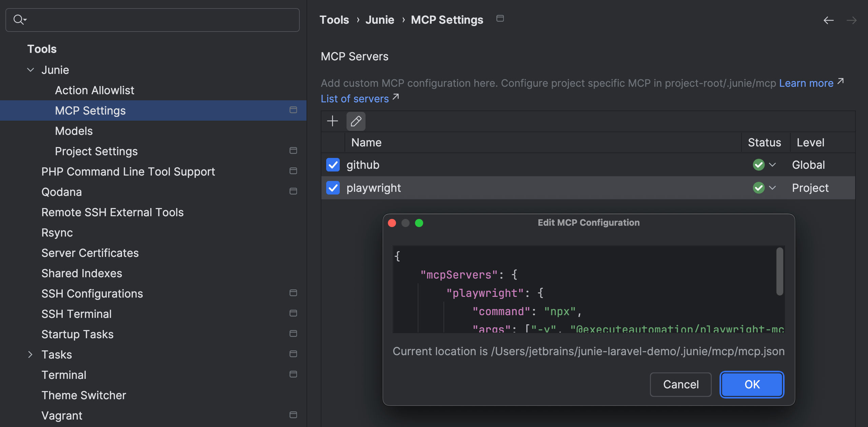Confirm with OK in Edit MCP Configuration
This screenshot has width=868, height=427.
(752, 384)
